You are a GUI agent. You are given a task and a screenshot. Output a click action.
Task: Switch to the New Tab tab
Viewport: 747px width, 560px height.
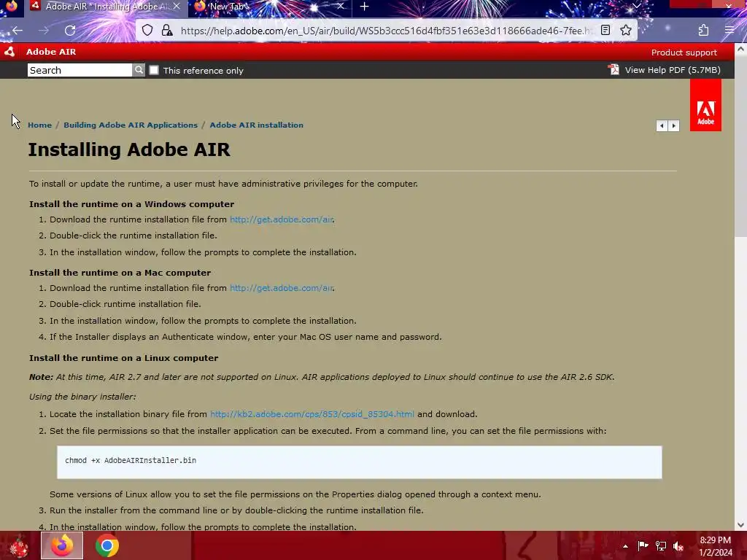click(270, 7)
